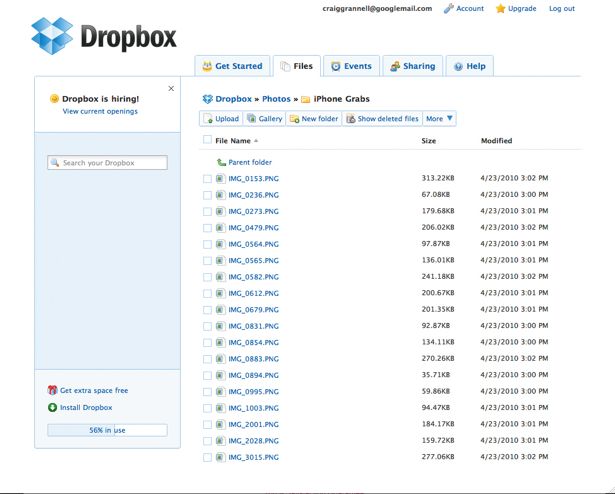The height and width of the screenshot is (494, 615).
Task: Dismiss the Dropbox is hiring notice
Action: coord(171,88)
